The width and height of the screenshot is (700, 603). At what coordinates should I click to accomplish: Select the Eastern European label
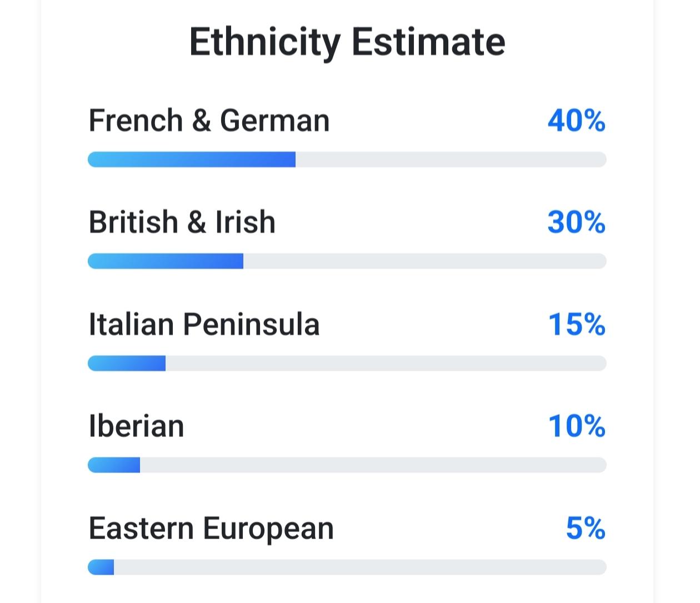click(x=211, y=528)
